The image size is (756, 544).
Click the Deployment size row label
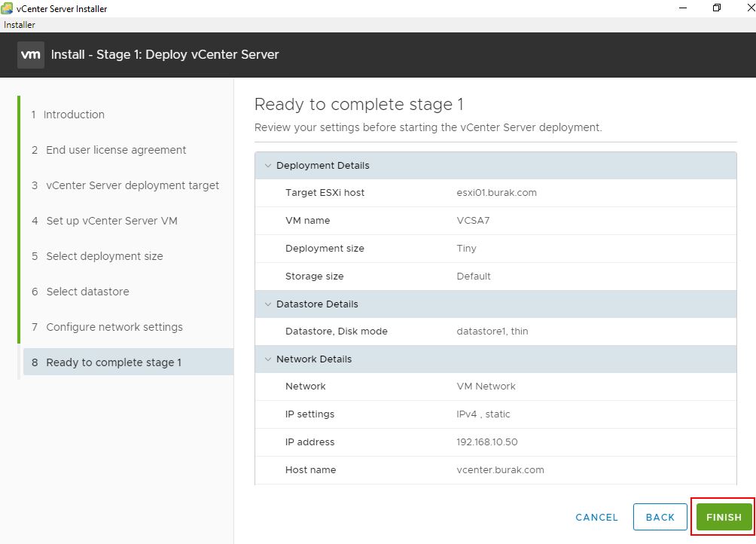(325, 249)
